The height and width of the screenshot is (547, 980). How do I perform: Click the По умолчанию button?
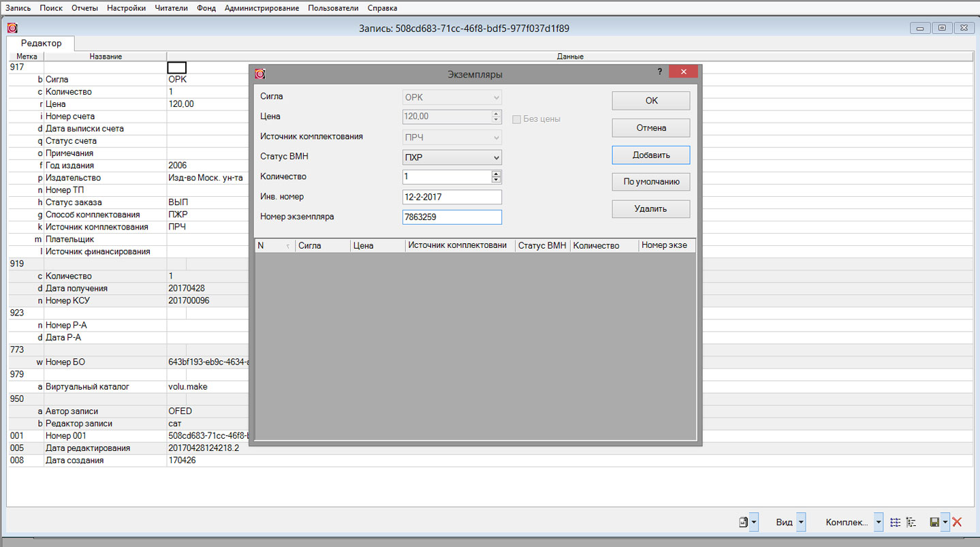point(650,182)
